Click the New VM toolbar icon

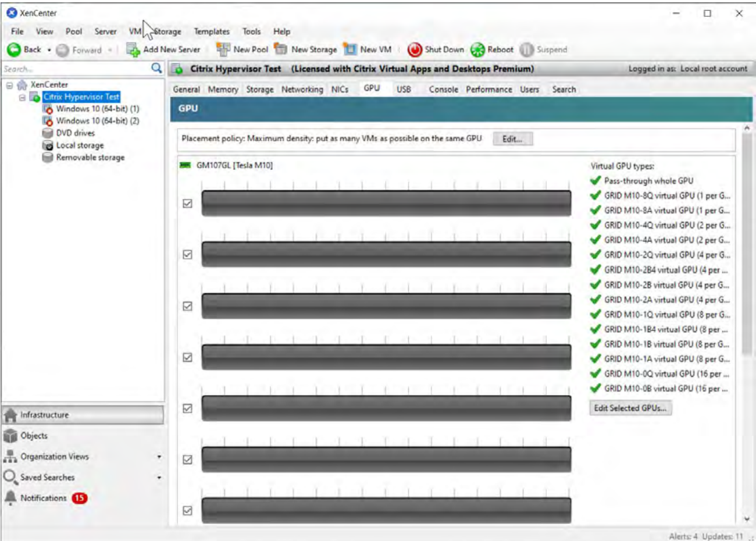pyautogui.click(x=350, y=49)
